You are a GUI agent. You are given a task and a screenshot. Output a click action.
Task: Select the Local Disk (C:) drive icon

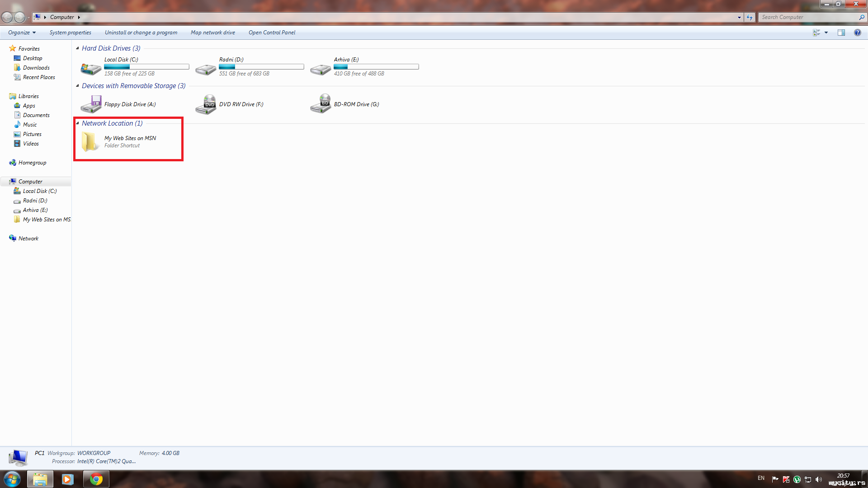point(91,68)
